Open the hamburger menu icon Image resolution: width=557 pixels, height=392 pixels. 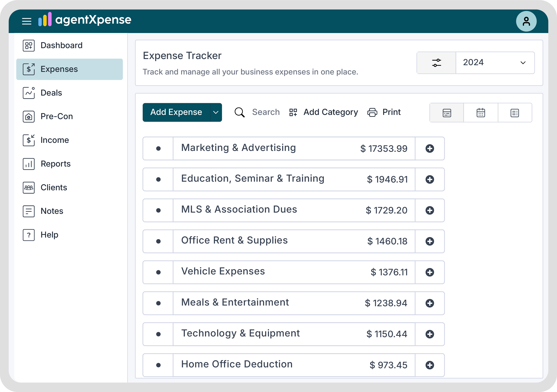tap(27, 21)
